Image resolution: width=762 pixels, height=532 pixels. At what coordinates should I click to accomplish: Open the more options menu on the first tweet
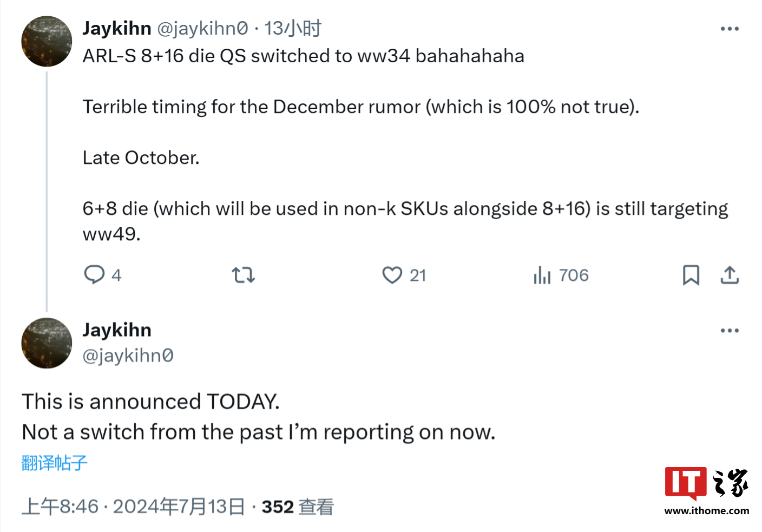point(730,29)
